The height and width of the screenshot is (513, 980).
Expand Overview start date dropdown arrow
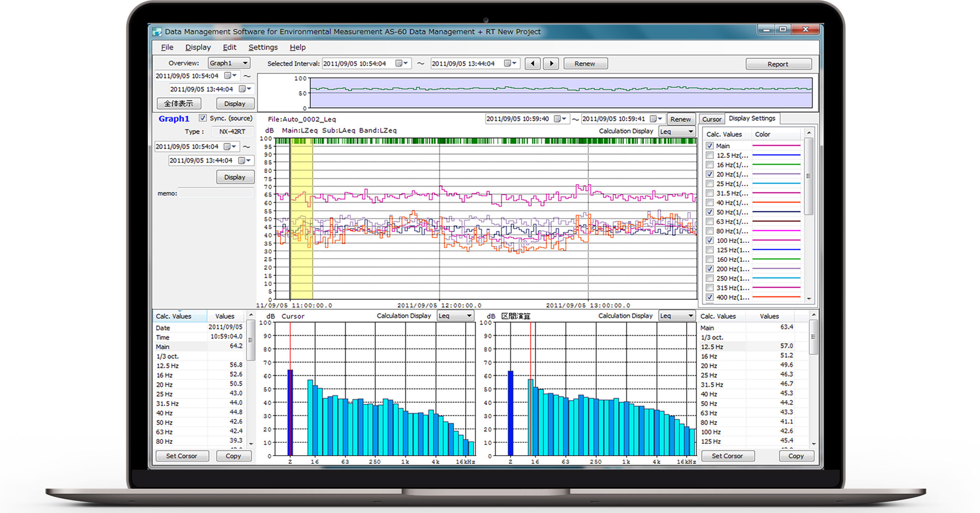(x=234, y=75)
